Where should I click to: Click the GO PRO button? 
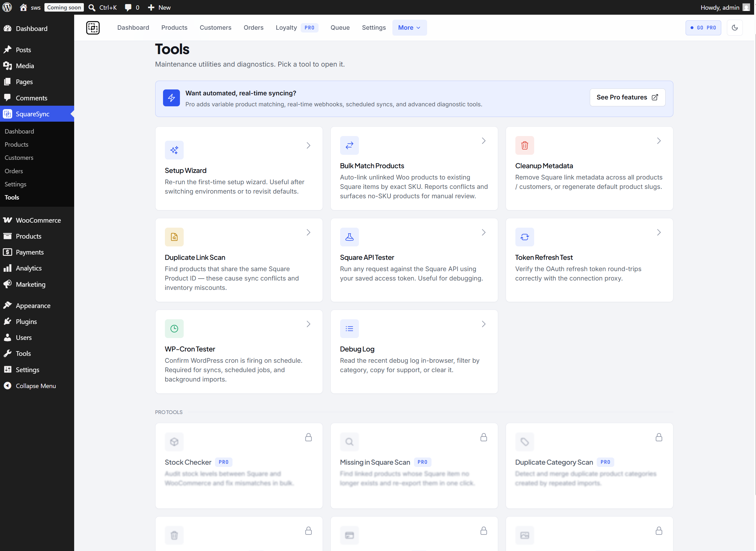coord(703,28)
